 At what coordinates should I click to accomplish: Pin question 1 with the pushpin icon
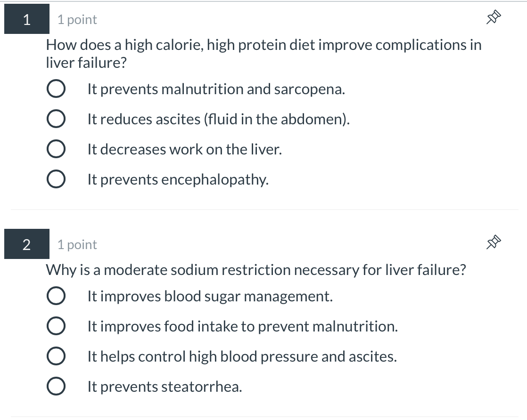tap(493, 18)
